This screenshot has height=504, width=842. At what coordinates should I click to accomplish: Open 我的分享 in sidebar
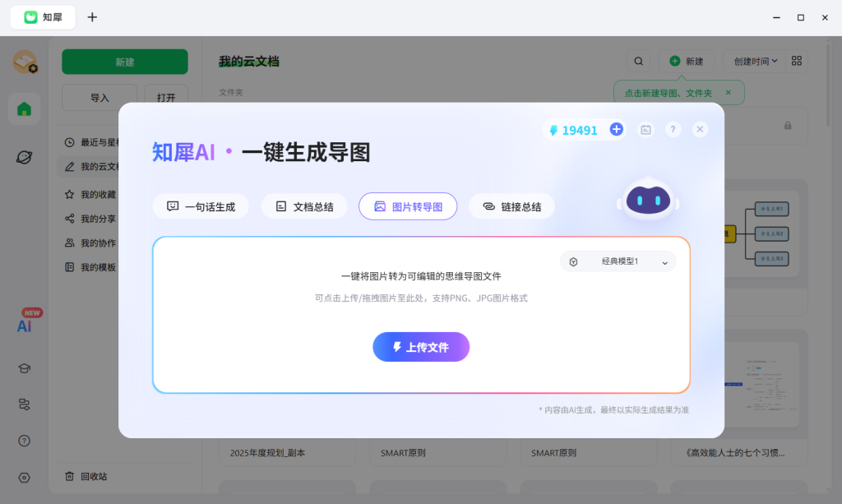pyautogui.click(x=90, y=219)
